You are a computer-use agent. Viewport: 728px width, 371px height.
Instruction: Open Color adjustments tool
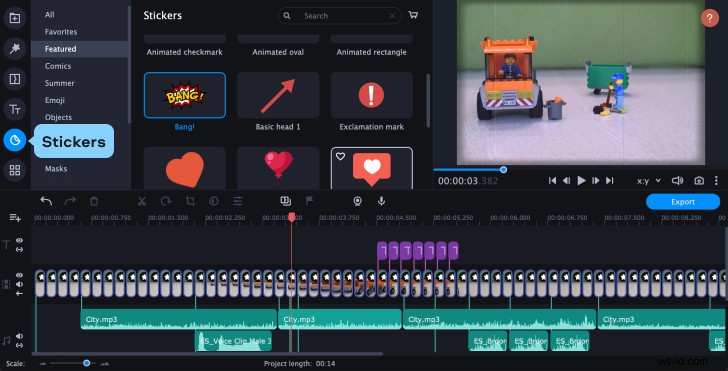pos(214,201)
